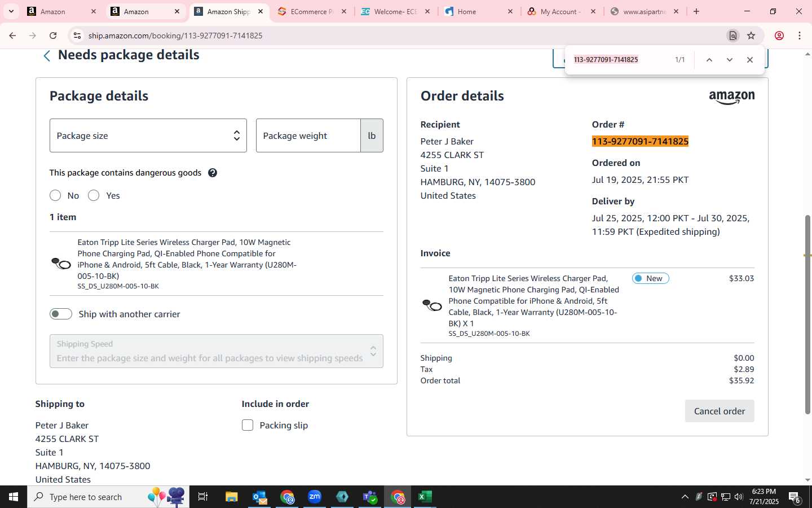
Task: Click the find-in-page icon in address bar
Action: pos(732,36)
